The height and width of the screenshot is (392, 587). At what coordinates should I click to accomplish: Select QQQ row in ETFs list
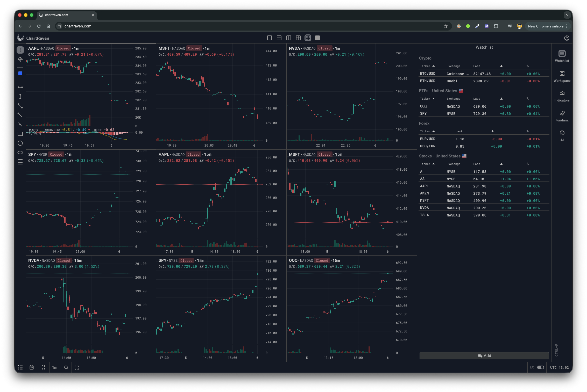[484, 106]
